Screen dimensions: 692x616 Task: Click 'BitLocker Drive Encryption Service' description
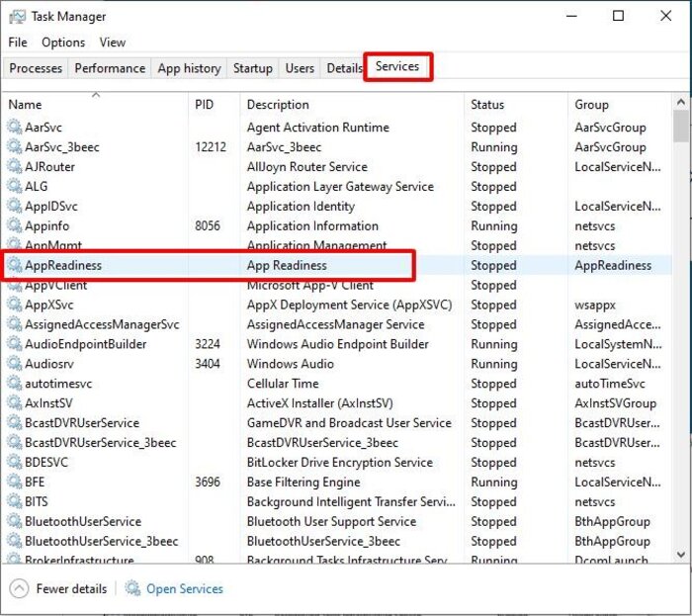click(x=340, y=463)
